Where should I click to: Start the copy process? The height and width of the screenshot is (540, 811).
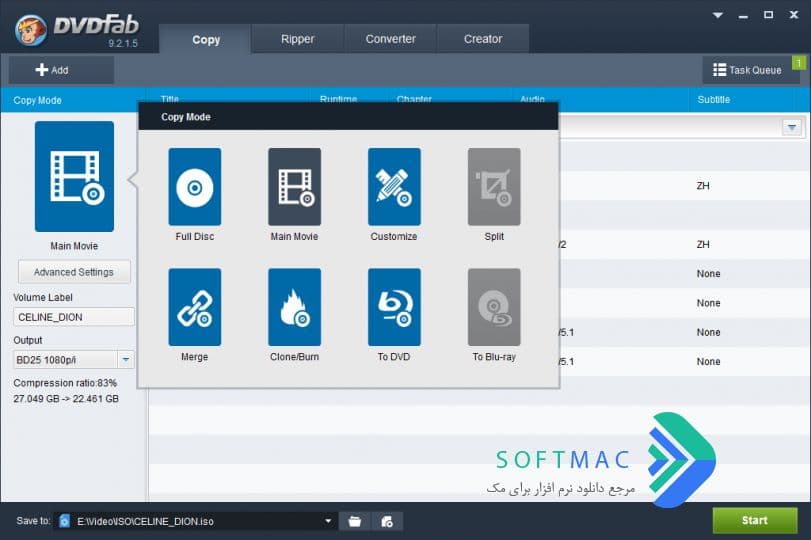(x=755, y=520)
